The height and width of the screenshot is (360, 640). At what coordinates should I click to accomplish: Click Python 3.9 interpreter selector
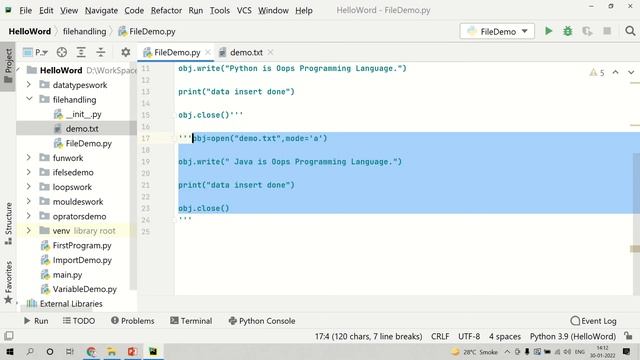(x=573, y=336)
